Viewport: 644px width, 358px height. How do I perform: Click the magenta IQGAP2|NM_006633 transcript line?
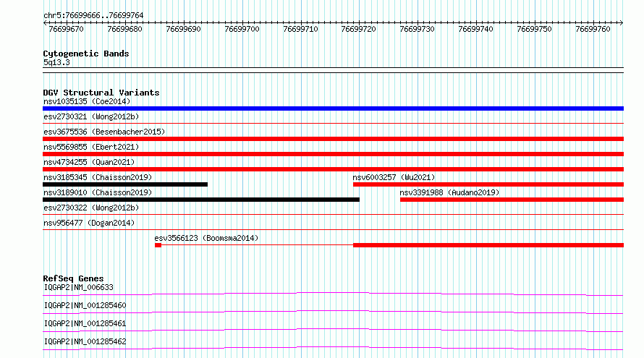tap(333, 294)
